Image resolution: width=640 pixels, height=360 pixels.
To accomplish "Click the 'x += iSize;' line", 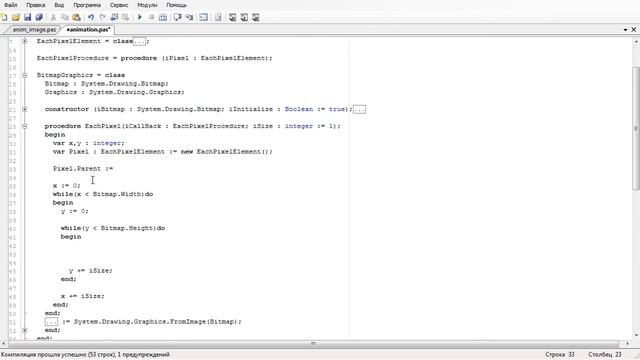I will [83, 296].
